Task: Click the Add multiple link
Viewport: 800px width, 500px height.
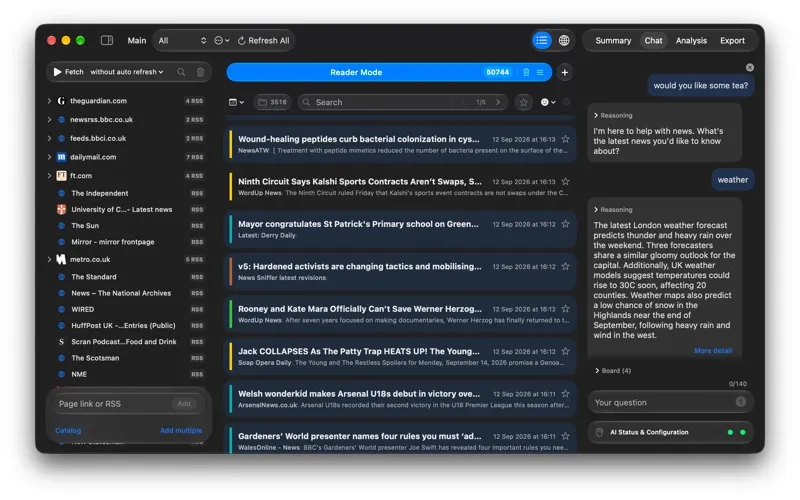Action: [x=181, y=431]
